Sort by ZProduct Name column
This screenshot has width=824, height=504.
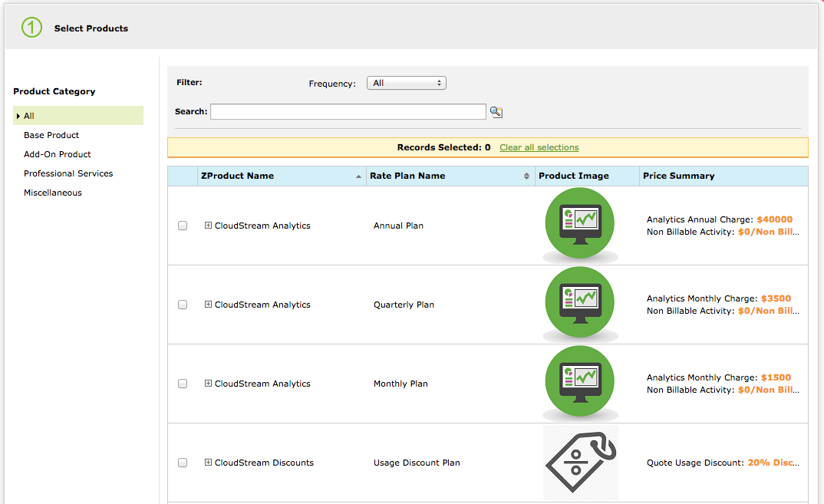click(x=282, y=176)
